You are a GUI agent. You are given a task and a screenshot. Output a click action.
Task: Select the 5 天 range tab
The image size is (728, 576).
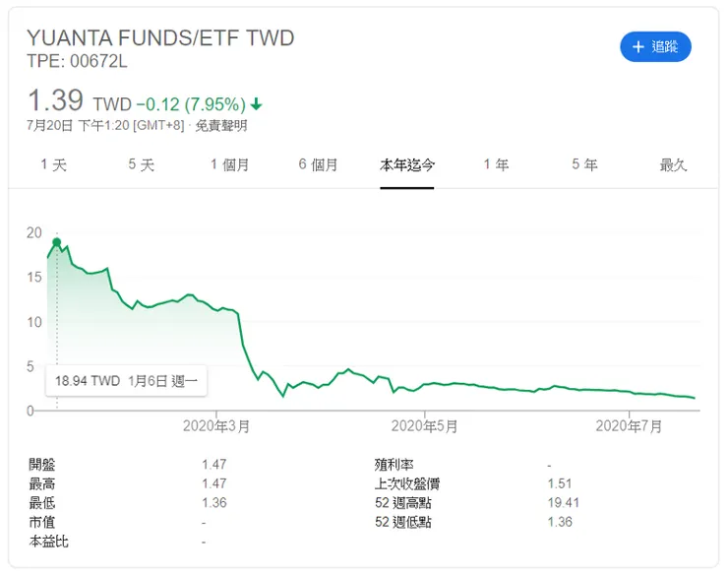[141, 164]
